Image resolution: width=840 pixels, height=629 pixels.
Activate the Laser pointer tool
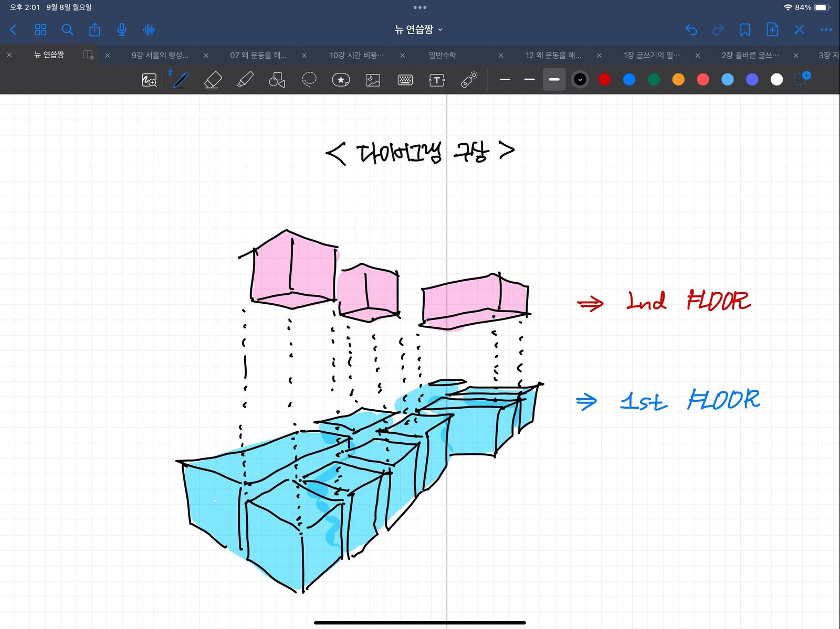pos(469,80)
